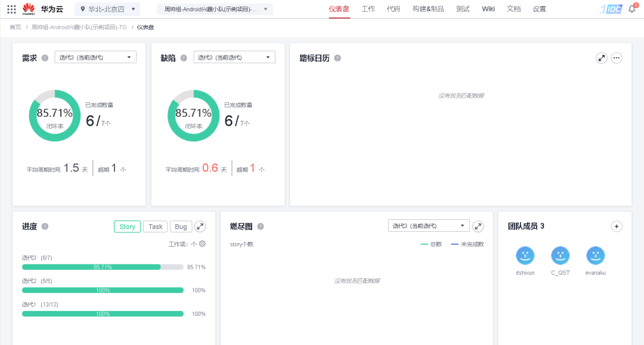Go to 首页 breadcrumb link

tap(16, 27)
